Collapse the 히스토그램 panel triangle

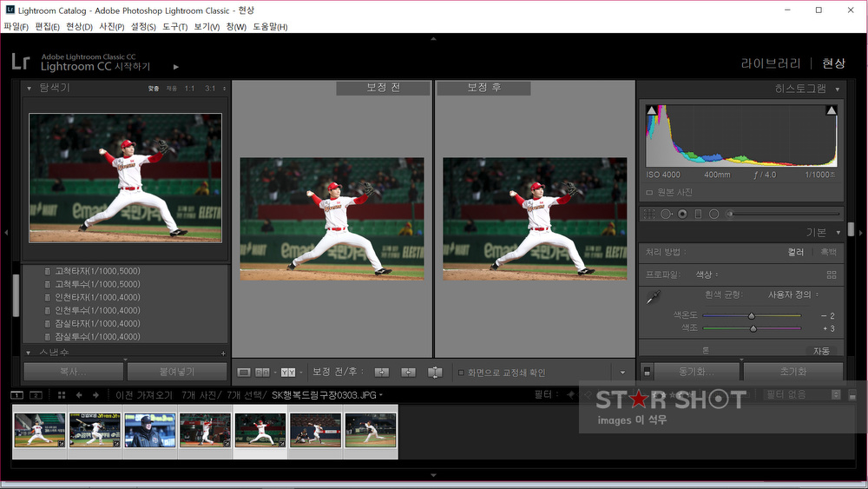[837, 89]
